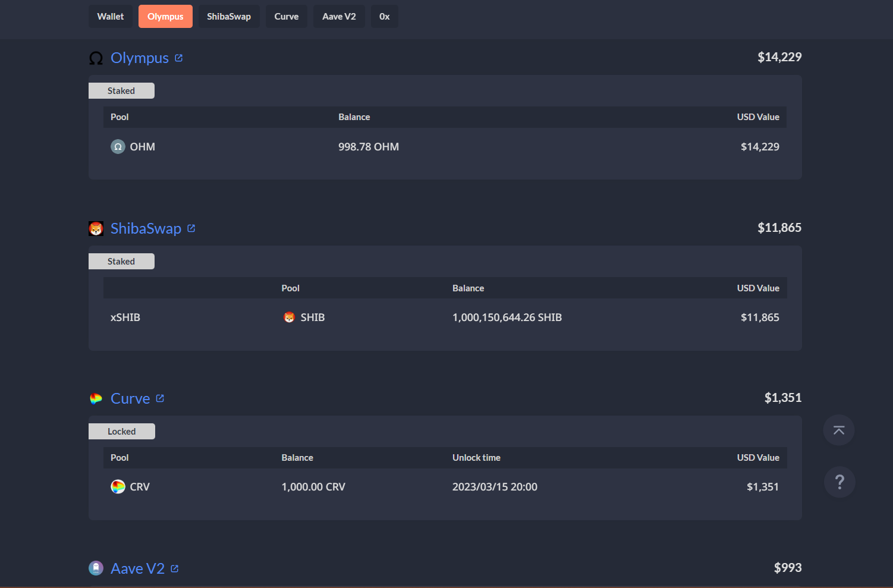Click the SHIB token icon
The image size is (893, 588).
(x=289, y=317)
